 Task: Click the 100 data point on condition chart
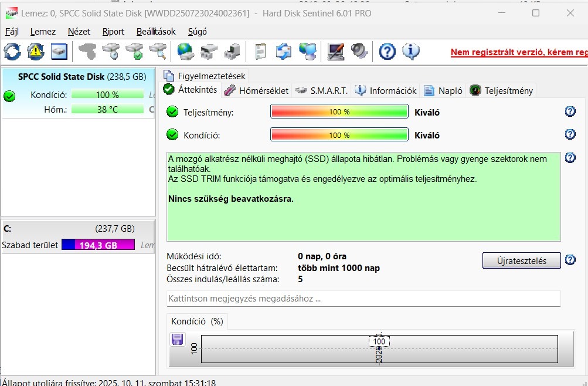tap(379, 341)
